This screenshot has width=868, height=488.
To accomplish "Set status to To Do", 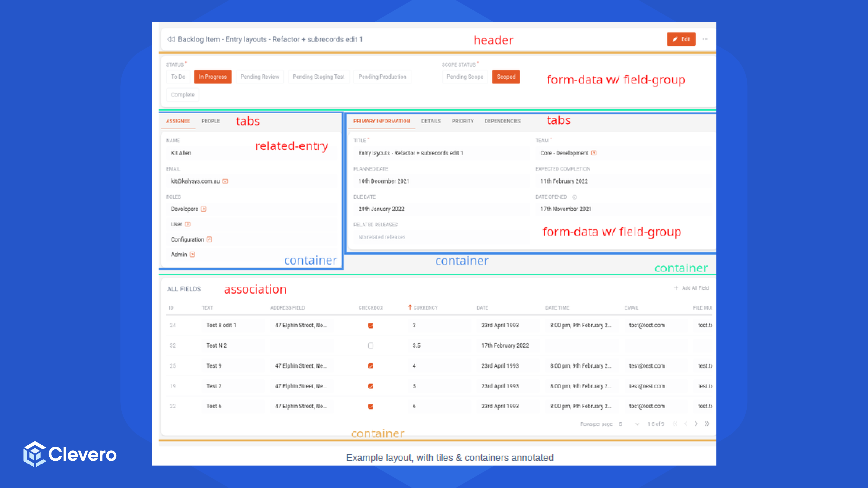I will pos(178,77).
